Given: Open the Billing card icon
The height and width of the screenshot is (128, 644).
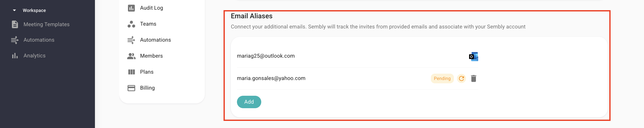Looking at the screenshot, I should click(131, 88).
